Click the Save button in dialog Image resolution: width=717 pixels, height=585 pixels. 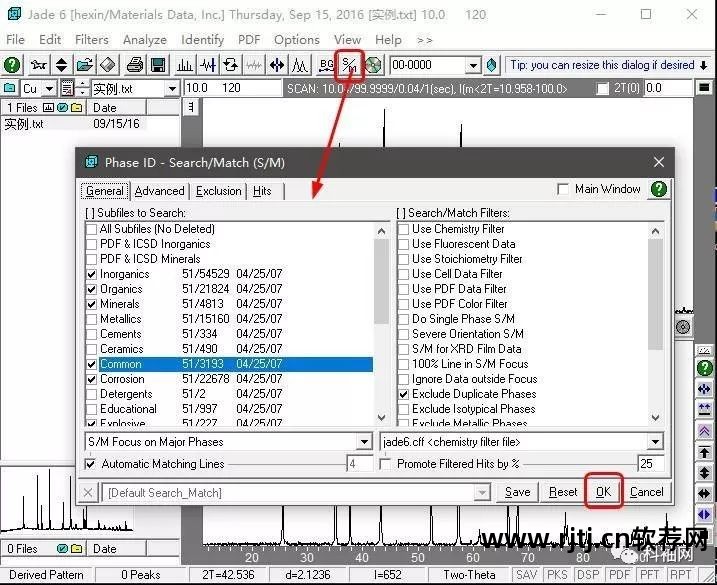[x=518, y=492]
